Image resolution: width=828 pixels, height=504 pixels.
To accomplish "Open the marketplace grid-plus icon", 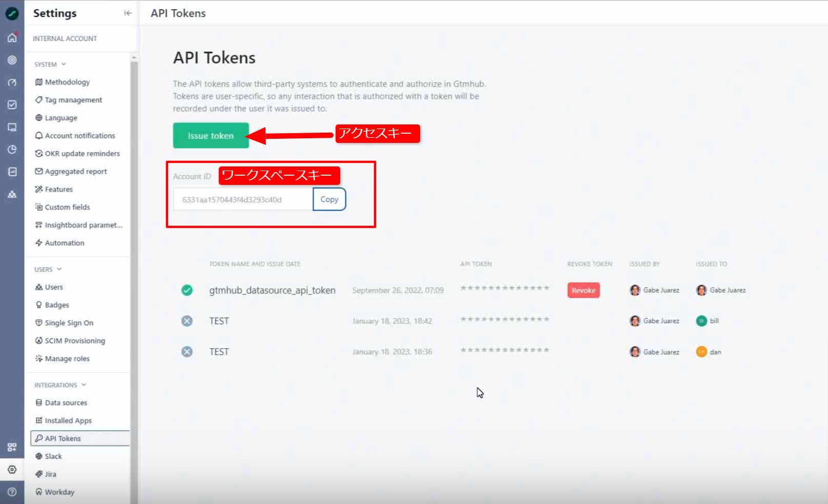I will coord(12,447).
